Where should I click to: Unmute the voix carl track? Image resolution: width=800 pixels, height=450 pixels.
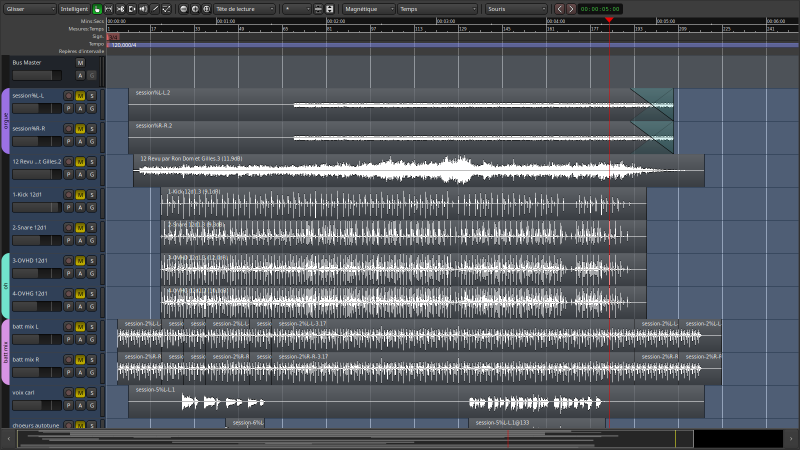pyautogui.click(x=80, y=392)
